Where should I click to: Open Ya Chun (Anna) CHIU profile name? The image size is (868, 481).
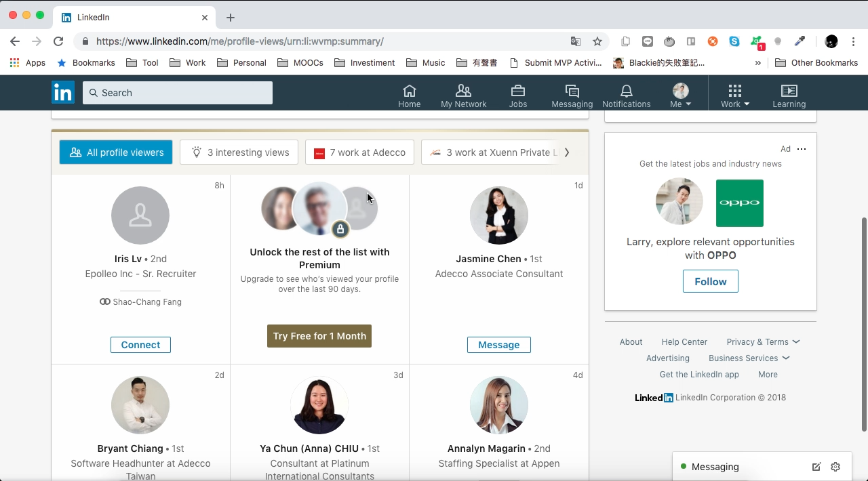(x=309, y=448)
